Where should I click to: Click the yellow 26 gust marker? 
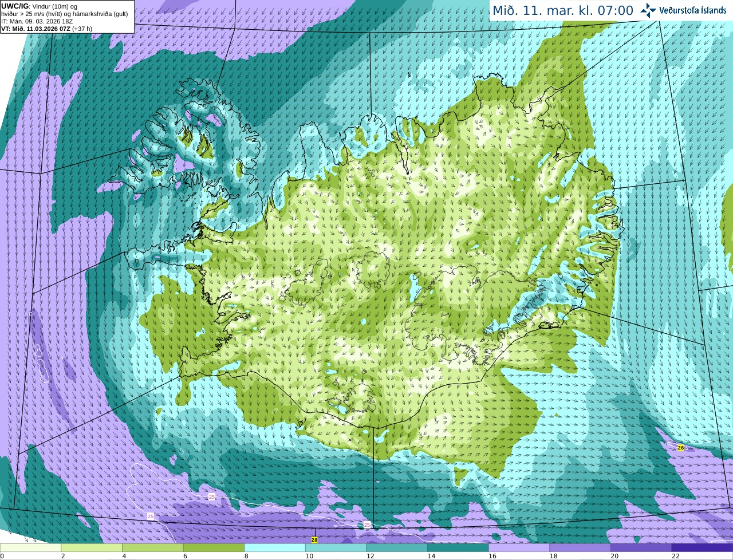[x=680, y=447]
